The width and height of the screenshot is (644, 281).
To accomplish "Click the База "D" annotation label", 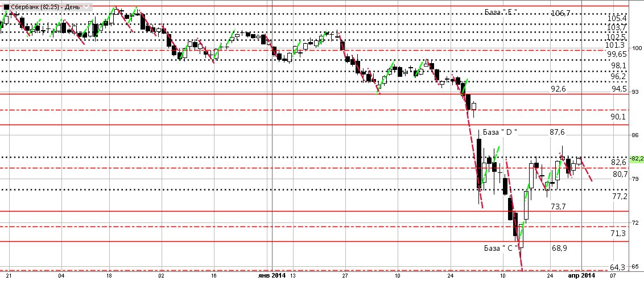I will click(x=500, y=132).
